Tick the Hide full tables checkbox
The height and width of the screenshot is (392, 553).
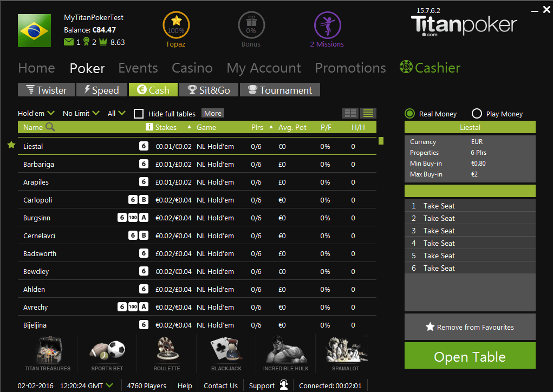pyautogui.click(x=139, y=114)
